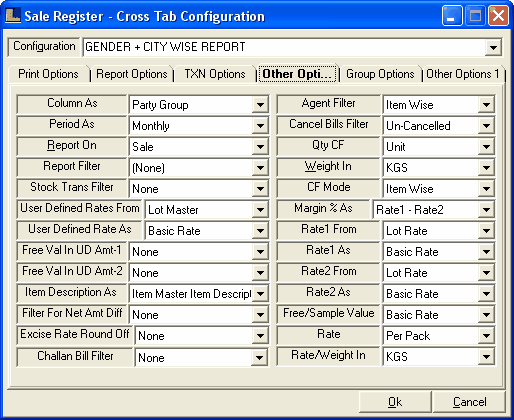Open the Challan Bill Filter dropdown
The height and width of the screenshot is (420, 514).
tap(260, 358)
